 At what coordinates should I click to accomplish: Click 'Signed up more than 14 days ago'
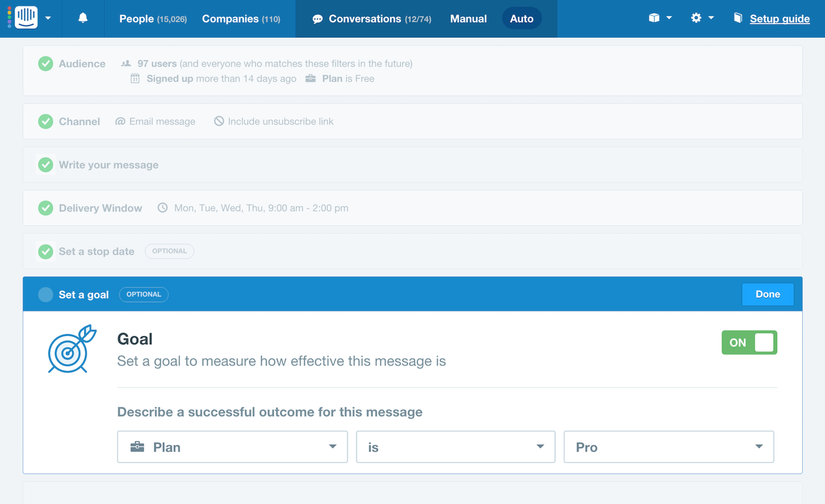(x=222, y=79)
